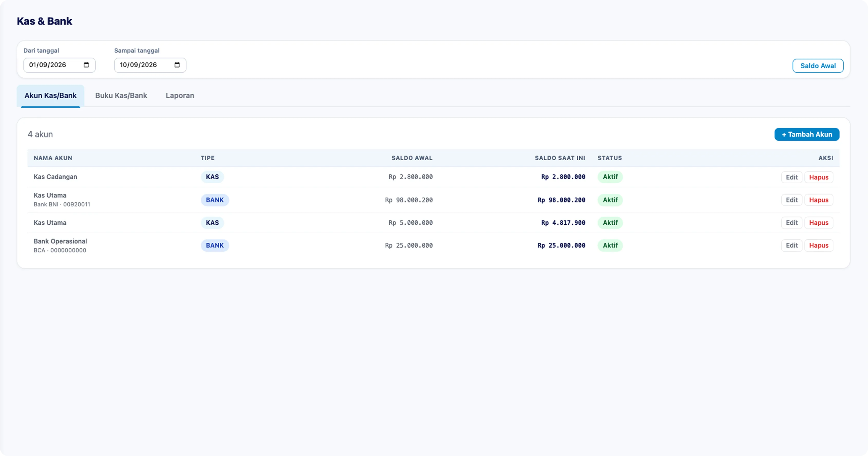The image size is (868, 456).
Task: Edit the Kas Utama row with Rp 5.000.000
Action: tap(791, 223)
